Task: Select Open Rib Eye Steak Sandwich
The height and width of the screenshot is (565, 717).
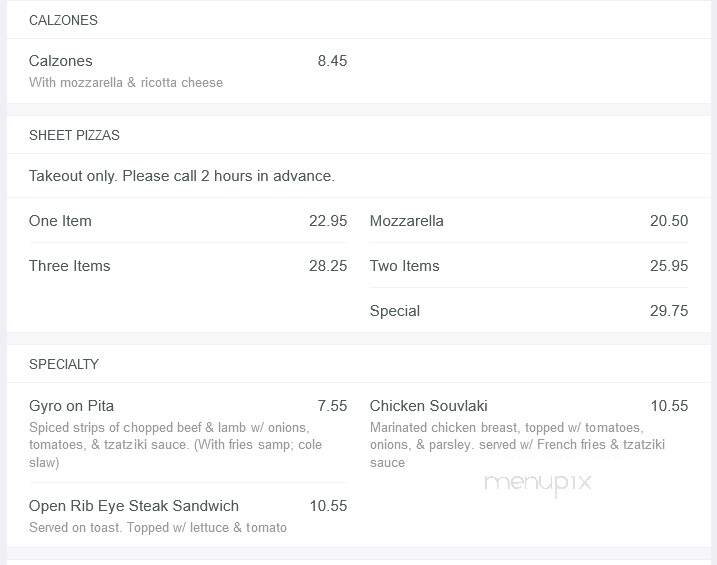Action: (x=134, y=506)
